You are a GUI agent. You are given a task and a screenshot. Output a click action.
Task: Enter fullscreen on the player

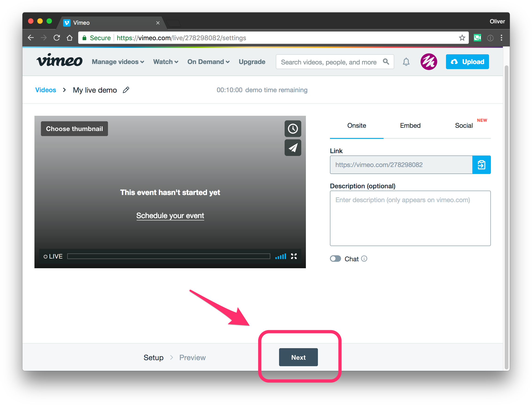click(x=294, y=256)
